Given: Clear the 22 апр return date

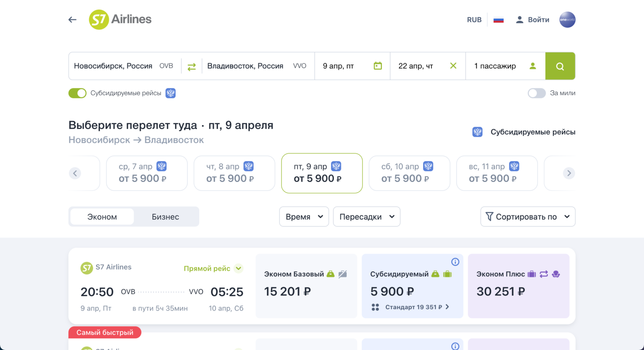Looking at the screenshot, I should pos(453,66).
